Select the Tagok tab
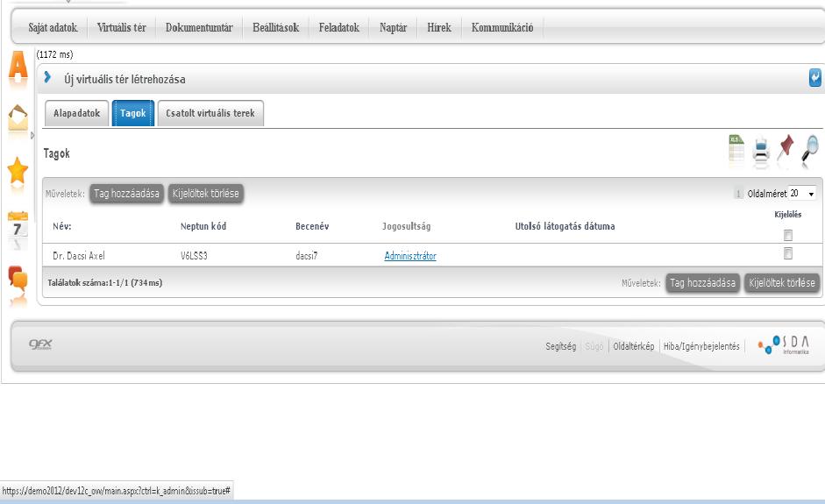The image size is (825, 504). click(133, 113)
